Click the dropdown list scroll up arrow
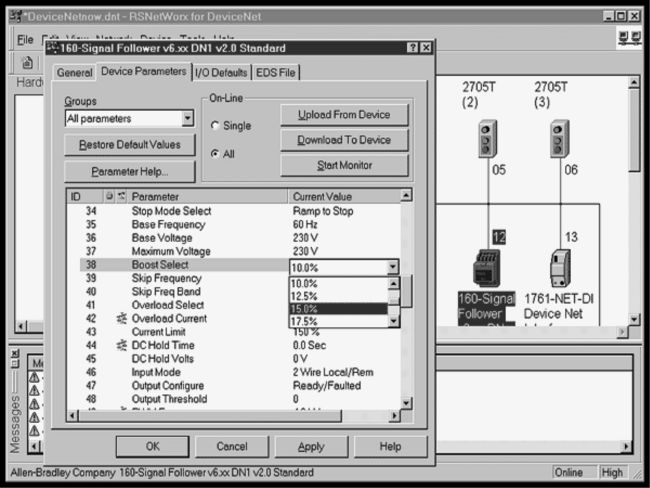 click(393, 283)
